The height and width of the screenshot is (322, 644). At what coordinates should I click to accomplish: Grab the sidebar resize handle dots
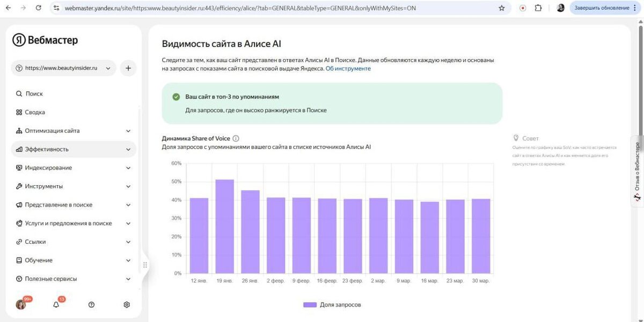tap(145, 265)
